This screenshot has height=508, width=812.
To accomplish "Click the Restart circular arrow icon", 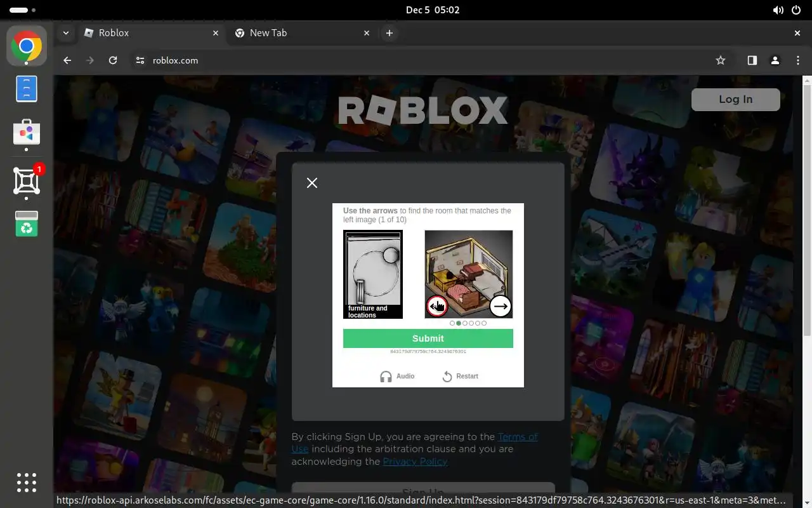I will (447, 377).
